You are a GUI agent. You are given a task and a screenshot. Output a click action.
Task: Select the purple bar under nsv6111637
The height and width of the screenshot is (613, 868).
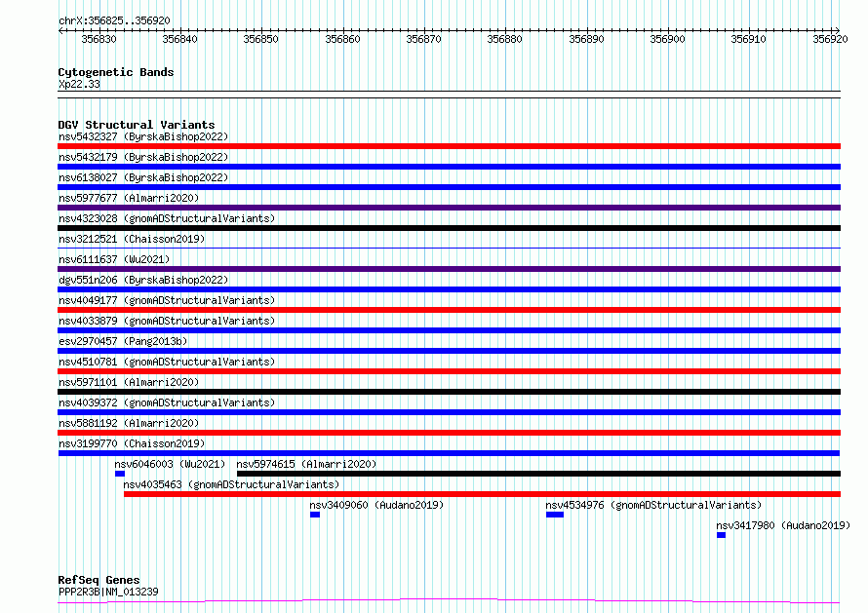click(x=449, y=269)
